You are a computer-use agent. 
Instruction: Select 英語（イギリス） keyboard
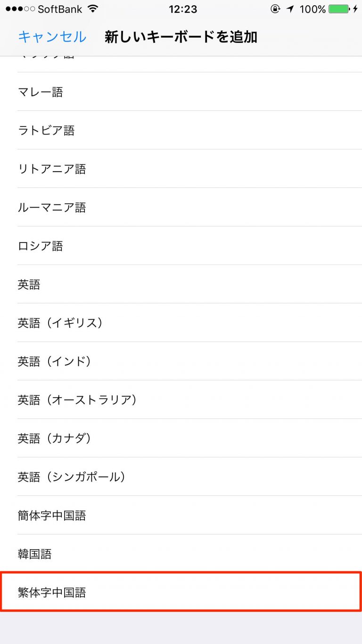[60, 323]
